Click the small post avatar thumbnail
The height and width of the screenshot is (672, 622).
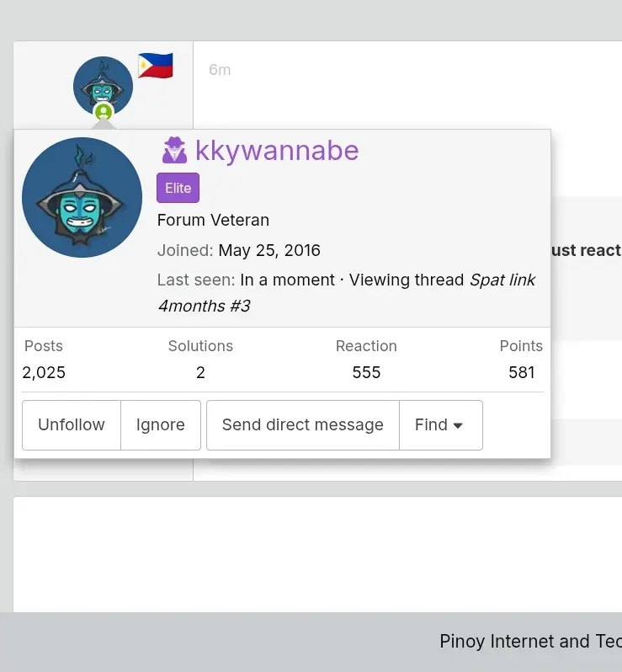(x=103, y=86)
